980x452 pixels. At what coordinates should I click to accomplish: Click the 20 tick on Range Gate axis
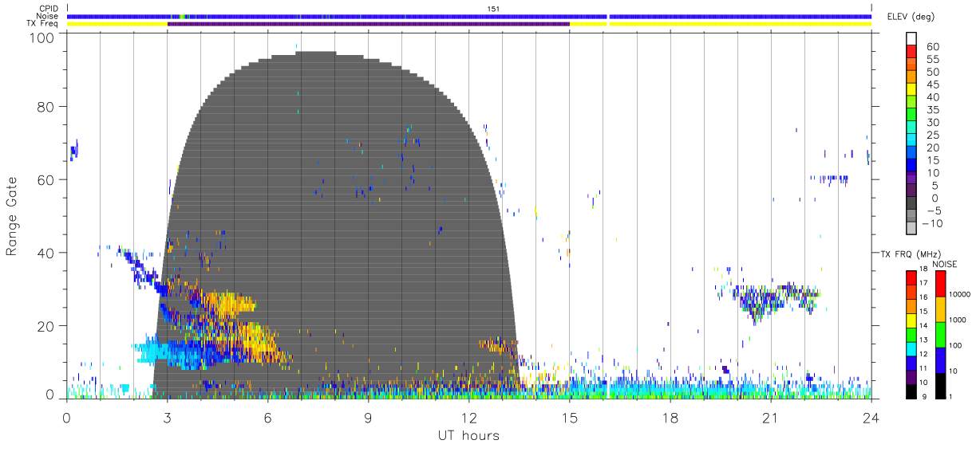point(46,326)
